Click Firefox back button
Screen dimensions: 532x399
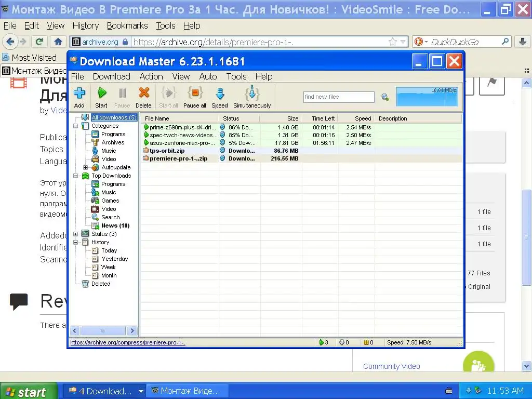[10, 42]
